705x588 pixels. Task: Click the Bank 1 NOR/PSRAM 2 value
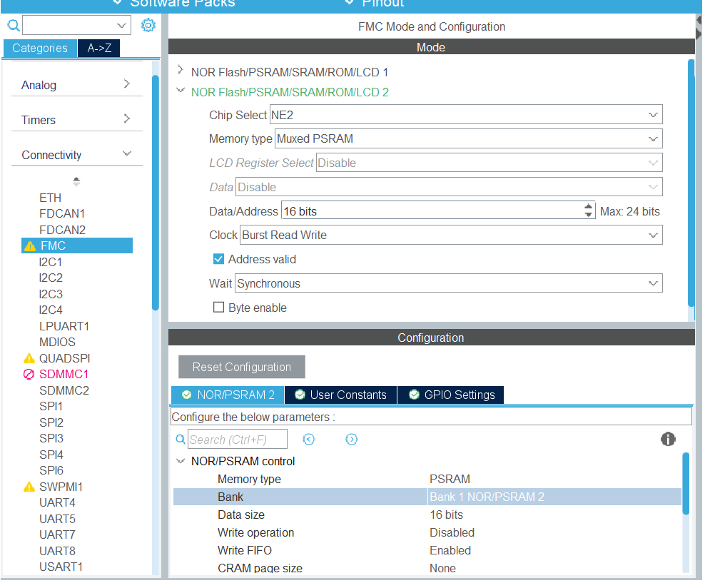487,497
